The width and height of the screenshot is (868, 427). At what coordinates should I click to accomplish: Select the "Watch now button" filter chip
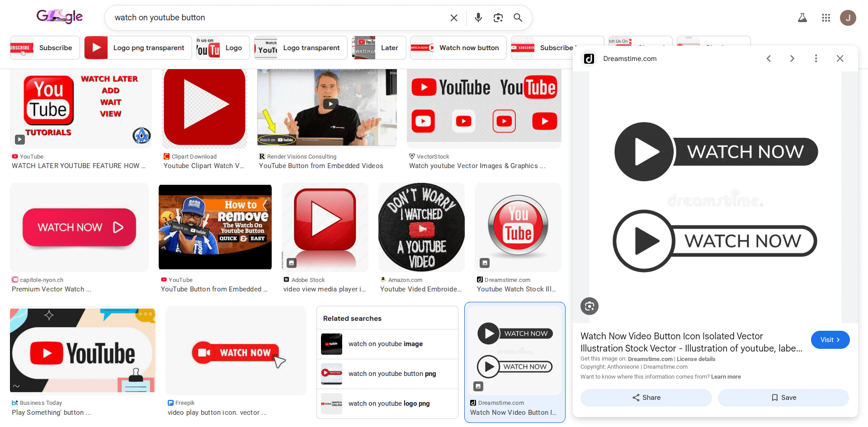coord(458,48)
